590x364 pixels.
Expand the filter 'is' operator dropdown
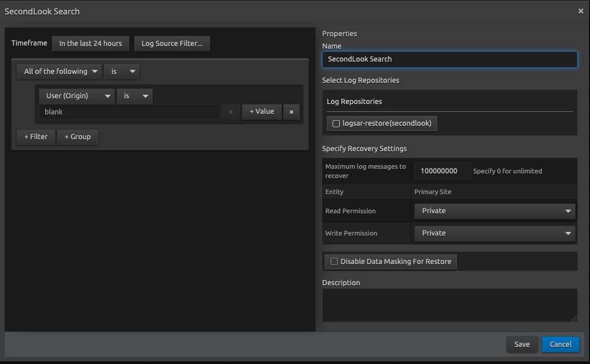tap(134, 96)
